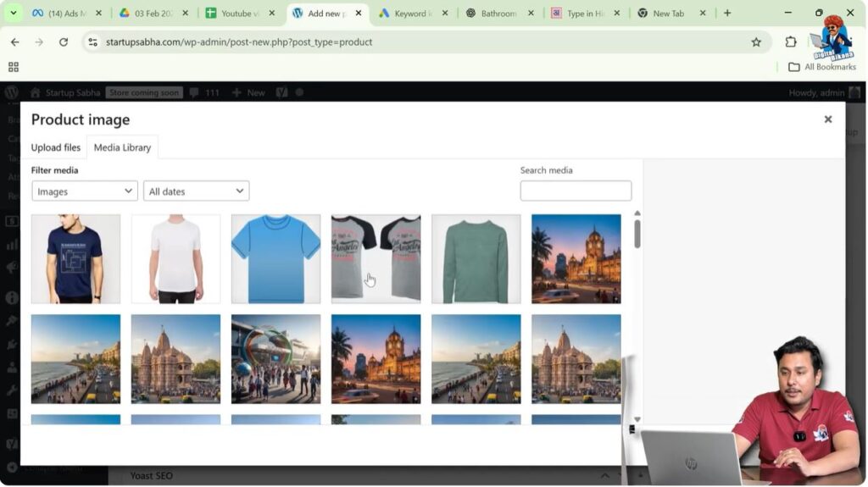This screenshot has height=487, width=868.
Task: Select the blue t-shirt illustration image
Action: pos(275,259)
